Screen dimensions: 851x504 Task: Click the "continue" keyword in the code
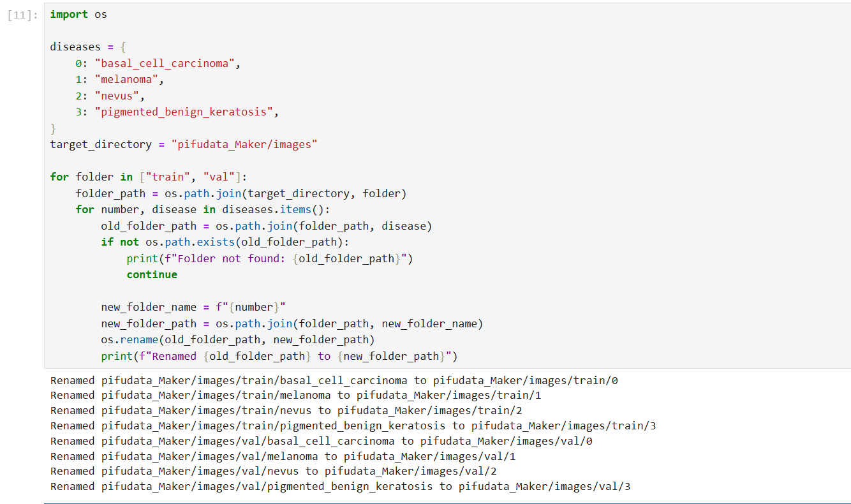pos(152,274)
